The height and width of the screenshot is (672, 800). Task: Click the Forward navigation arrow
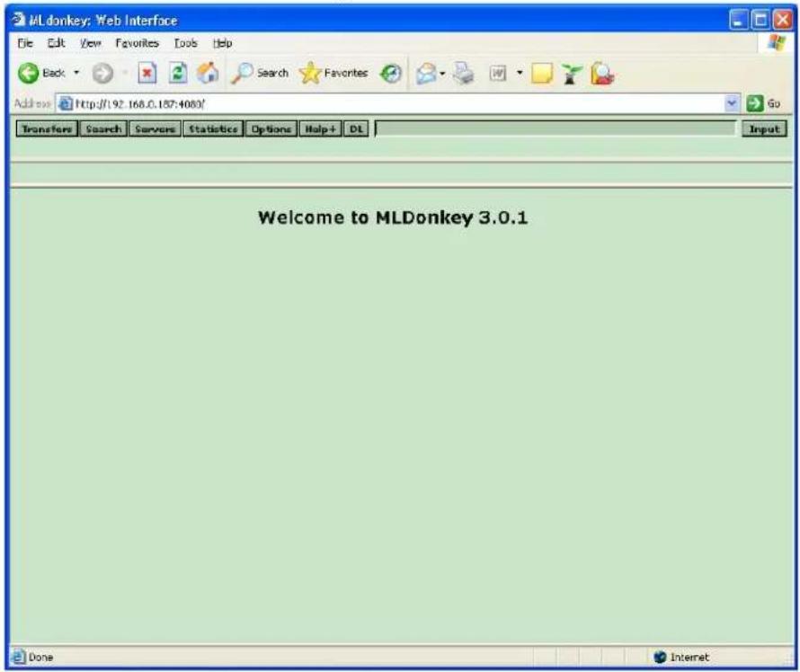(102, 74)
